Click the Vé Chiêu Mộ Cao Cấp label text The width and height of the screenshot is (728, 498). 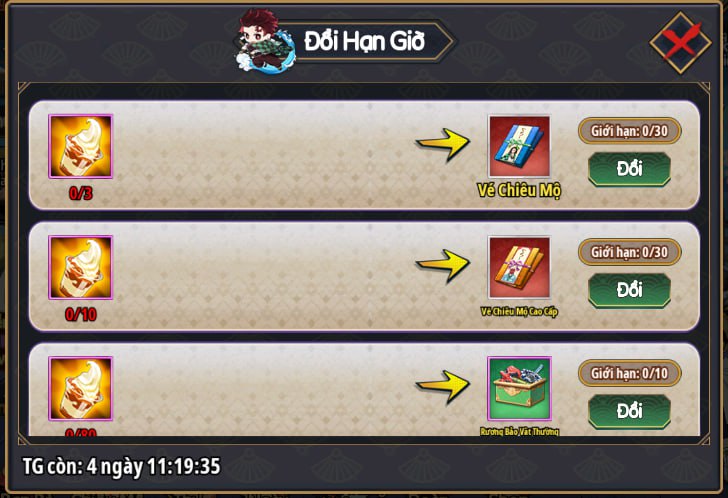pos(519,312)
